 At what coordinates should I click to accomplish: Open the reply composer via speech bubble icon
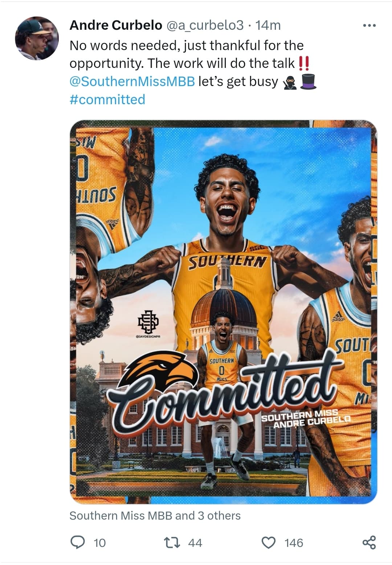[x=77, y=542]
